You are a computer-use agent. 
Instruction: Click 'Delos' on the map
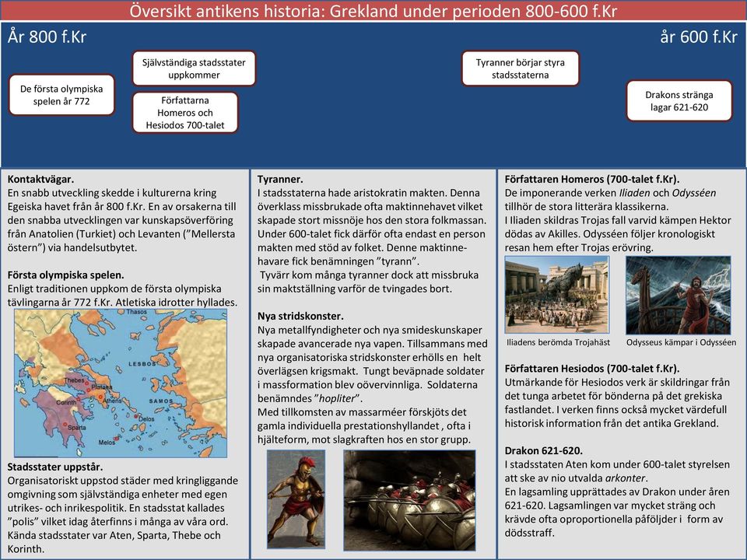click(146, 419)
